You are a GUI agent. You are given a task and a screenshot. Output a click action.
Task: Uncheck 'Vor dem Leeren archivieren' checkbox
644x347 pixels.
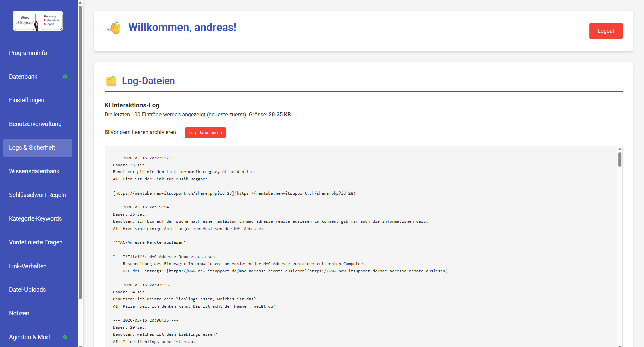coord(107,132)
